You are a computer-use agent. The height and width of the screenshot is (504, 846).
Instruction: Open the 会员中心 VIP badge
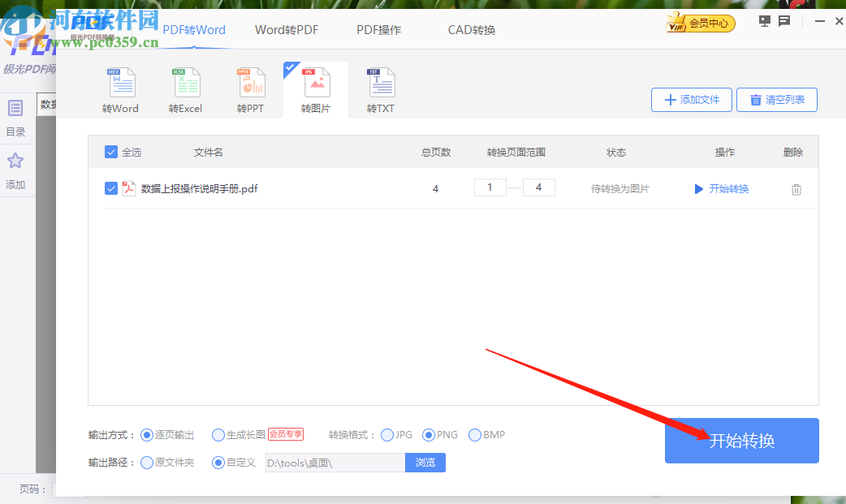pyautogui.click(x=701, y=23)
